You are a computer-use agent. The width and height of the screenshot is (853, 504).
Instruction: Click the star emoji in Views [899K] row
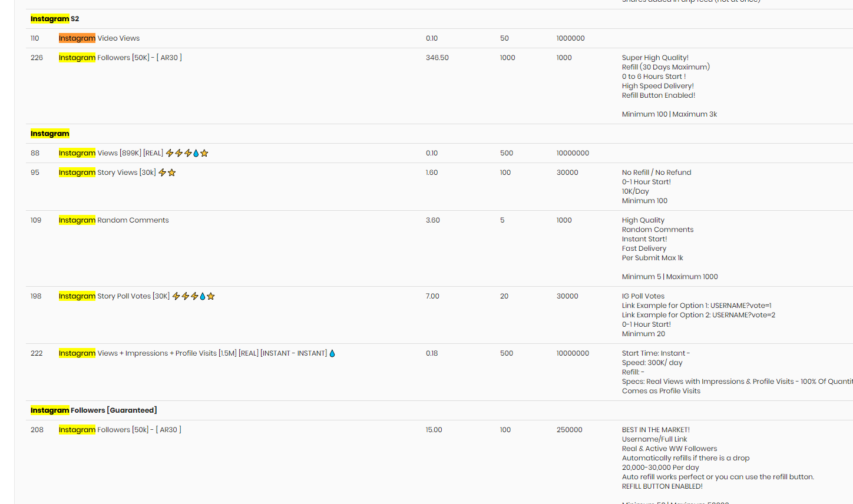coord(204,153)
